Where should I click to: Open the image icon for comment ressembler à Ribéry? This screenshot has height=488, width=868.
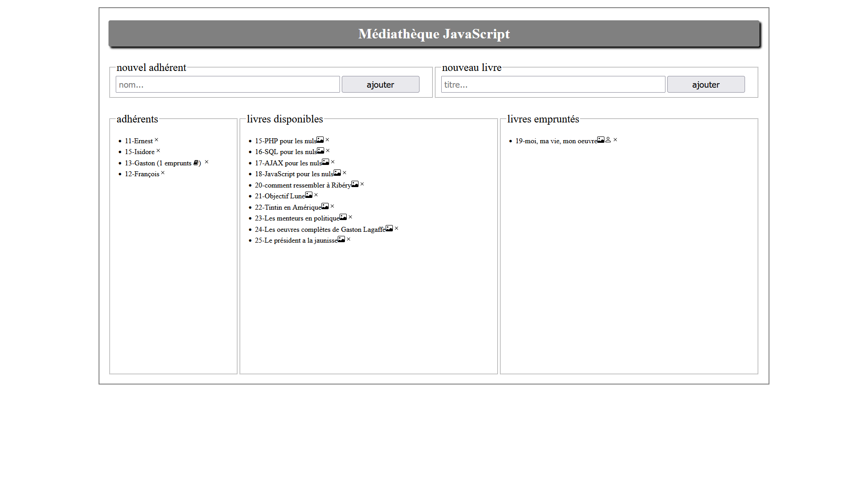point(355,184)
